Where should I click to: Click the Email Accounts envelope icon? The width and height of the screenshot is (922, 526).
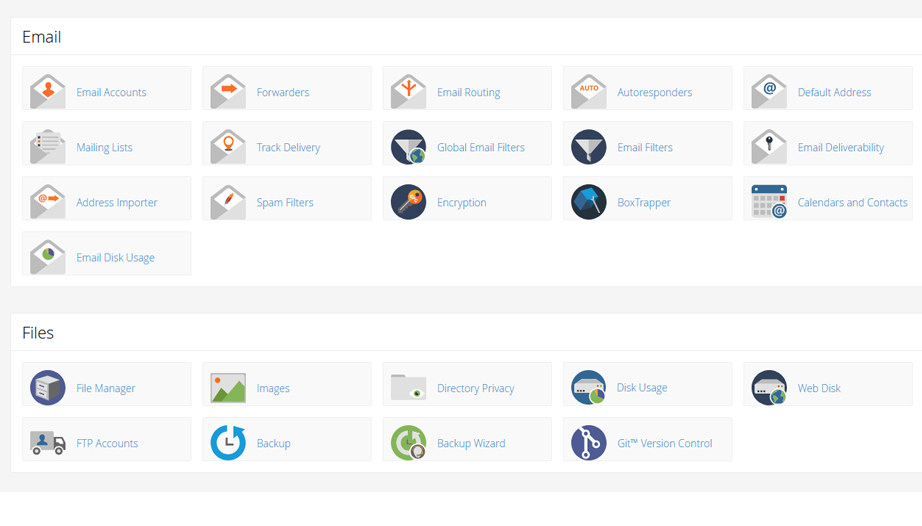tap(48, 92)
